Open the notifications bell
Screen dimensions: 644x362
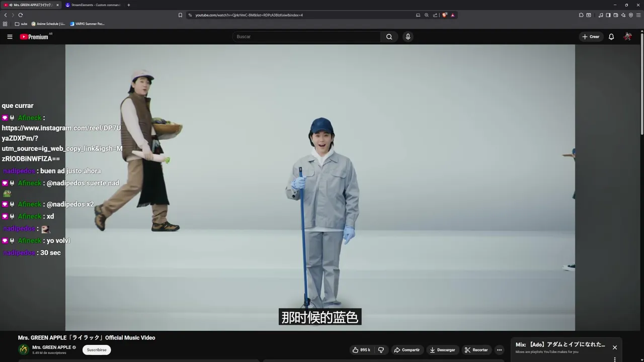[x=611, y=37]
